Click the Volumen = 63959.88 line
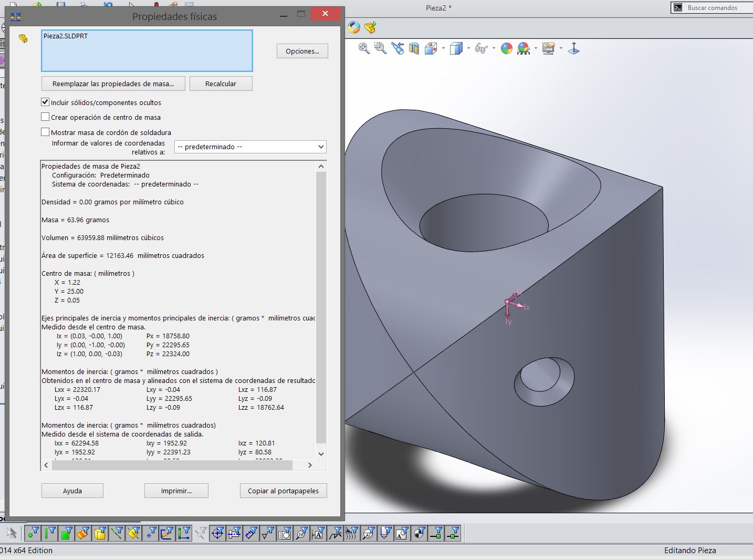753x560 pixels. 103,237
